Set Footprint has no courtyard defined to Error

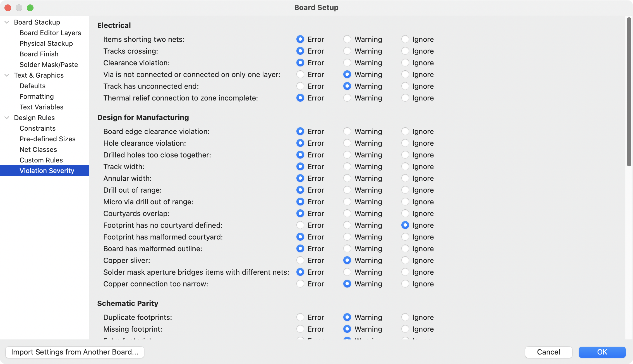pos(300,225)
